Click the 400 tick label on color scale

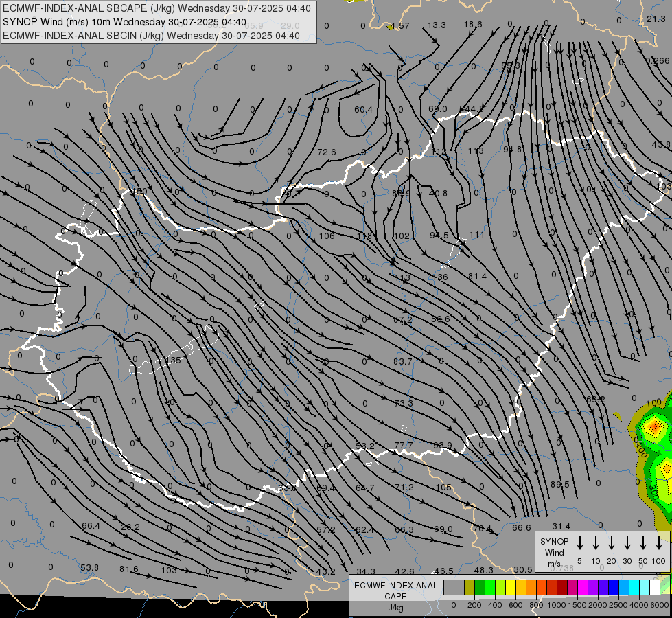pyautogui.click(x=495, y=605)
